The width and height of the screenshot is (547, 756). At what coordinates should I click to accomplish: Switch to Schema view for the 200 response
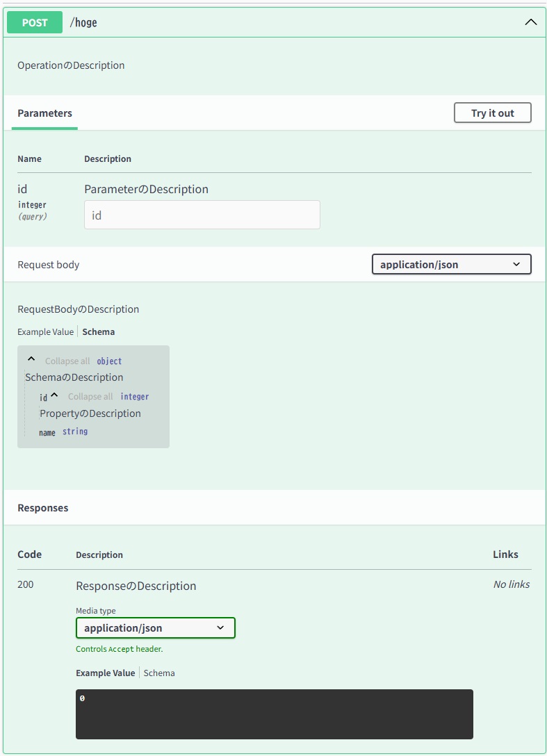[x=159, y=673]
